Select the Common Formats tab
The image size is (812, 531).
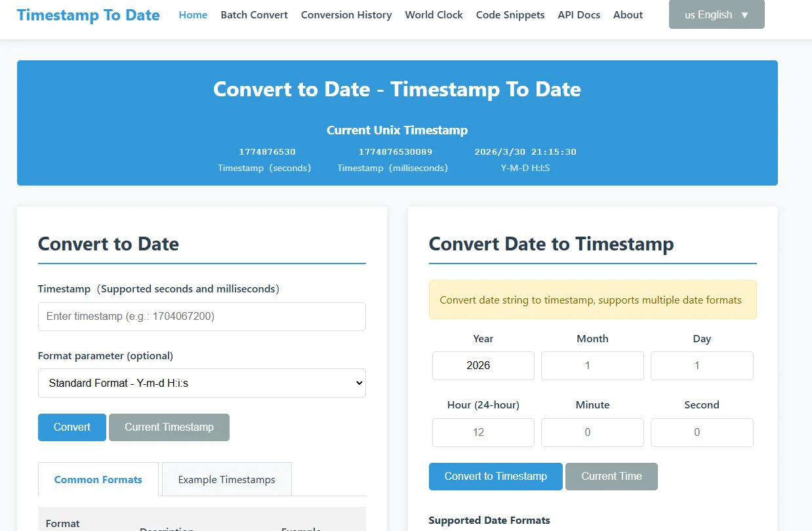tap(98, 480)
